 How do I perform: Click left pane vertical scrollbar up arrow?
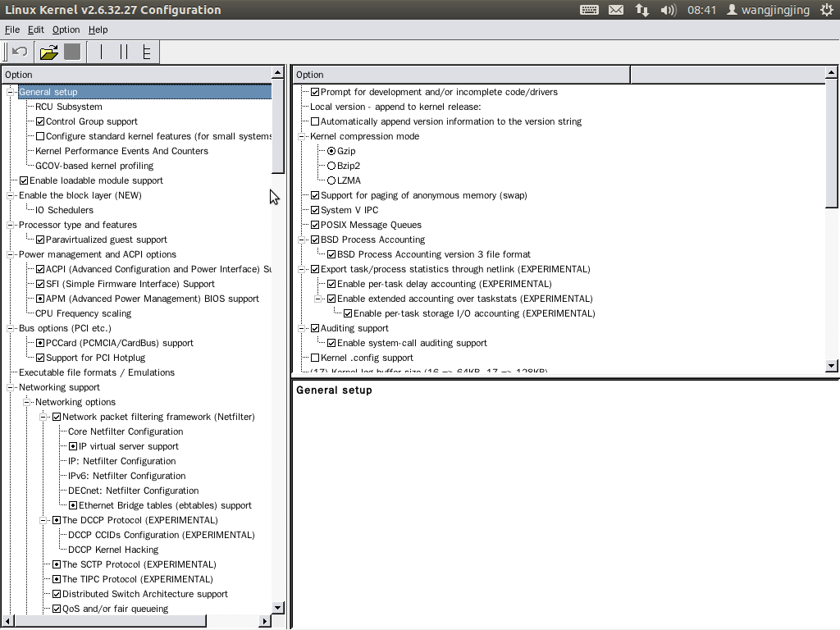(277, 72)
